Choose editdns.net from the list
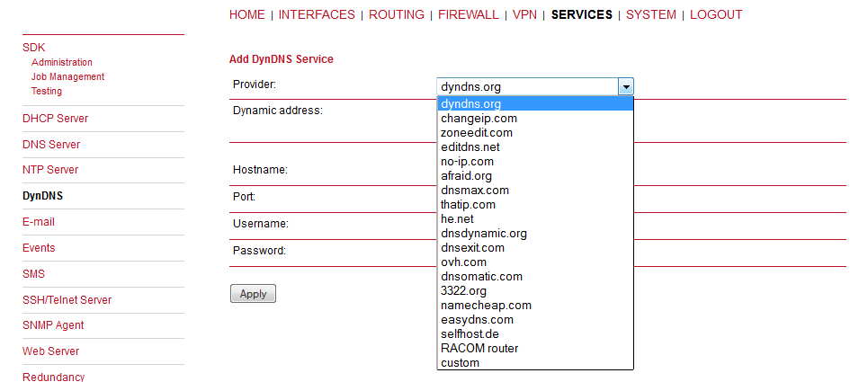The height and width of the screenshot is (382, 868). tap(535, 147)
